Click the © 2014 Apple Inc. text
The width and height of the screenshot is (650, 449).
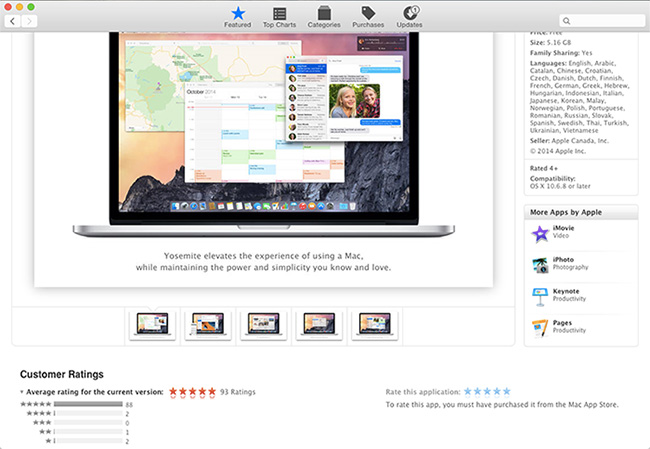coord(558,151)
